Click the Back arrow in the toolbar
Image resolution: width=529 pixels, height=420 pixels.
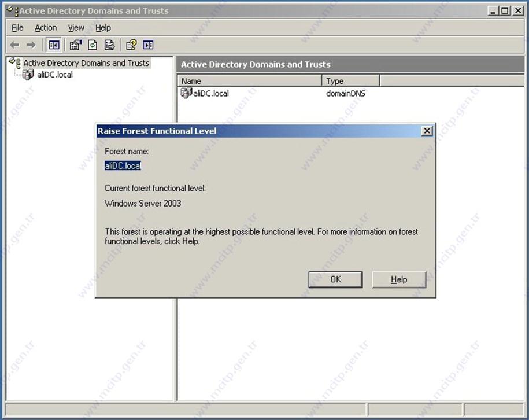(14, 45)
